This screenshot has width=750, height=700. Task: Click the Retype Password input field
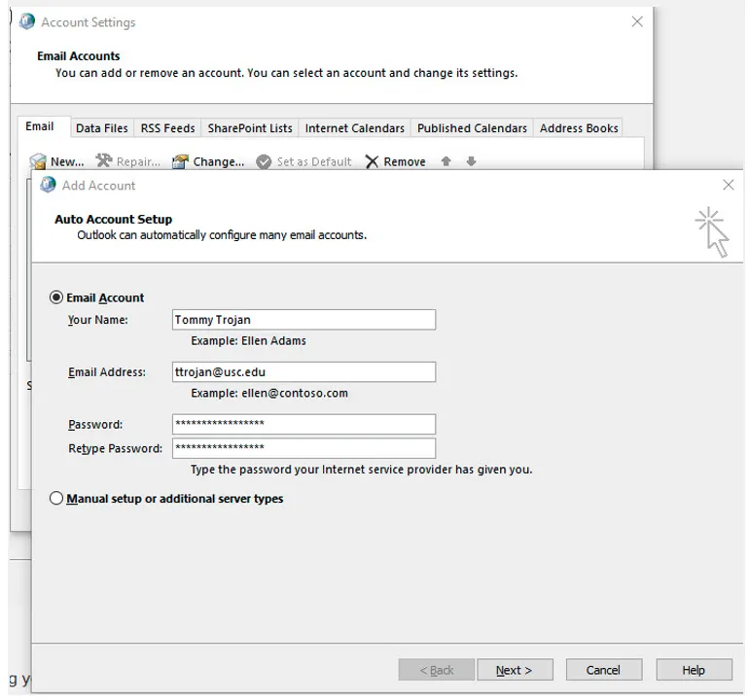(304, 448)
